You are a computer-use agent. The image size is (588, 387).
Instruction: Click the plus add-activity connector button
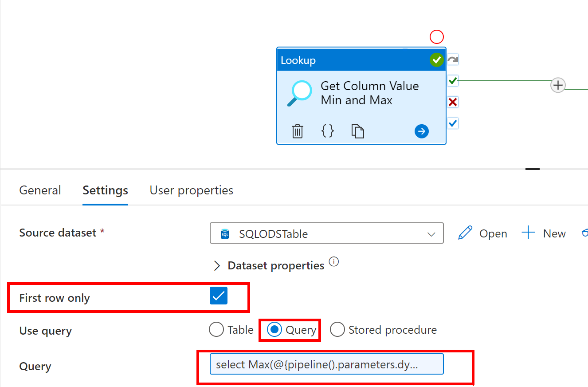click(558, 85)
